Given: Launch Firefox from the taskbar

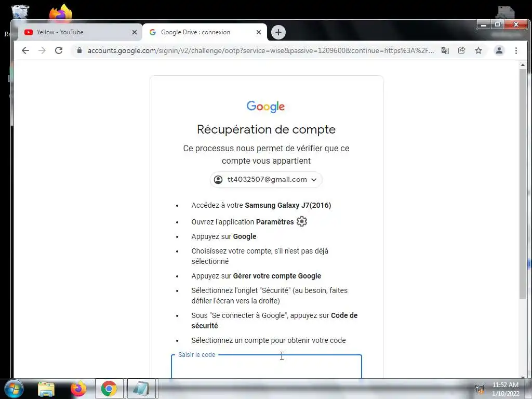Looking at the screenshot, I should point(78,389).
